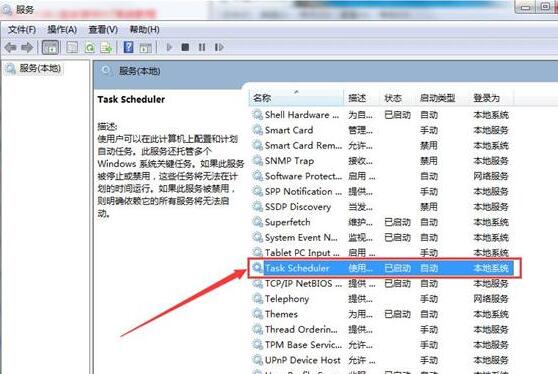Select the Thread Orderin... service
This screenshot has width=558, height=374.
point(381,330)
